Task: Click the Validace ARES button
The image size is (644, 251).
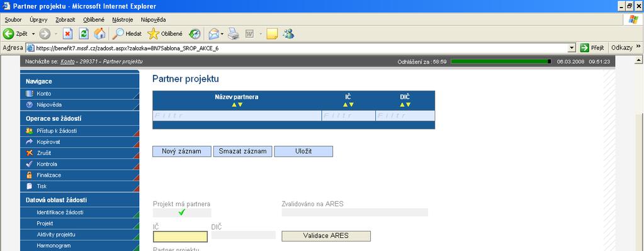Action: coord(326,236)
